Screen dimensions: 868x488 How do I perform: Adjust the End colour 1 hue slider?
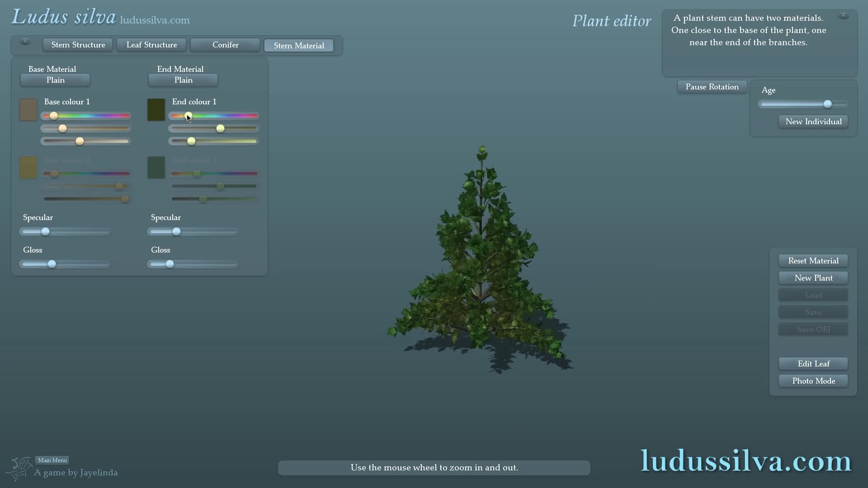[214, 116]
